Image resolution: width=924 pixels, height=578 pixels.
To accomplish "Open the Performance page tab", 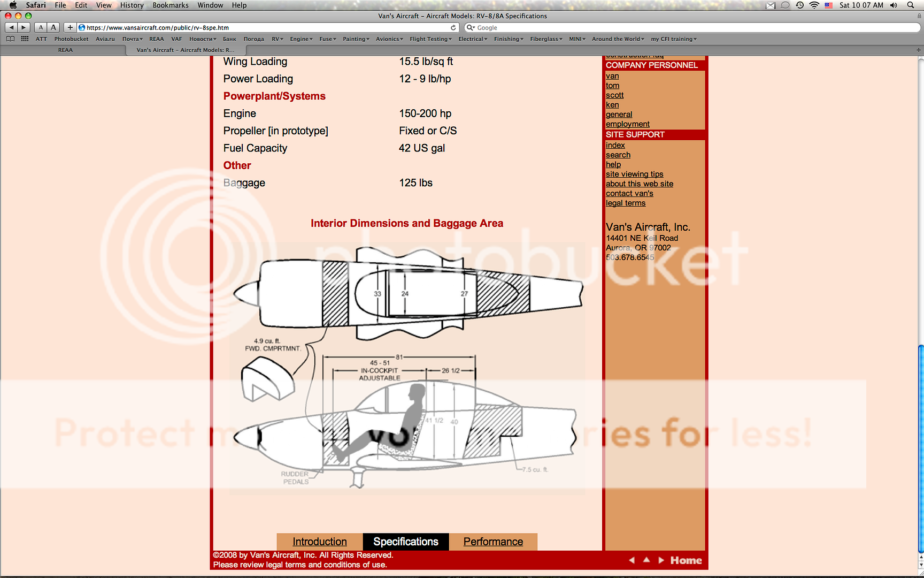I will [x=493, y=542].
